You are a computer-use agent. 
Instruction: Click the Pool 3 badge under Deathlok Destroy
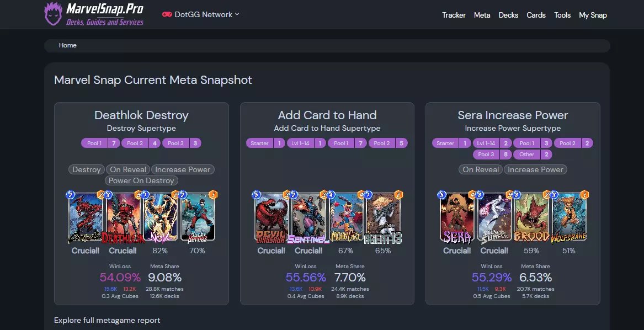point(181,143)
